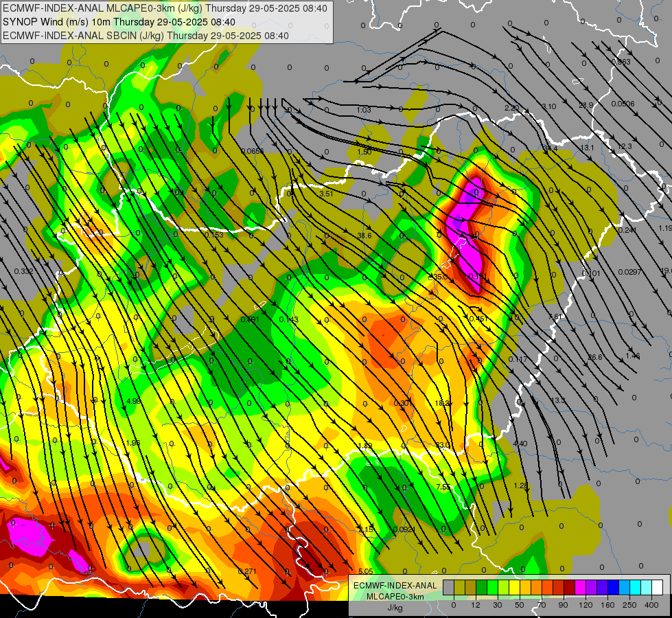Click the map value 0.0656

click(253, 151)
